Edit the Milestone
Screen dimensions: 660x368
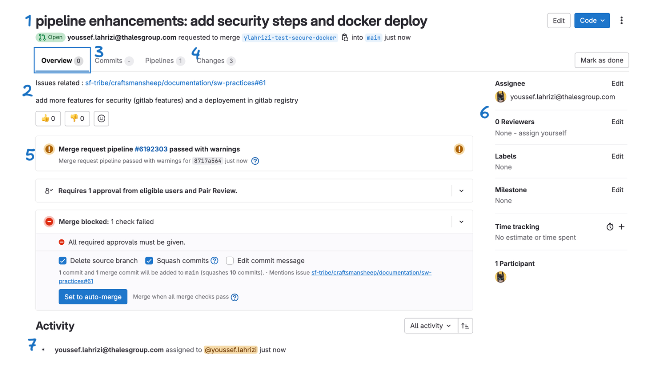tap(617, 189)
